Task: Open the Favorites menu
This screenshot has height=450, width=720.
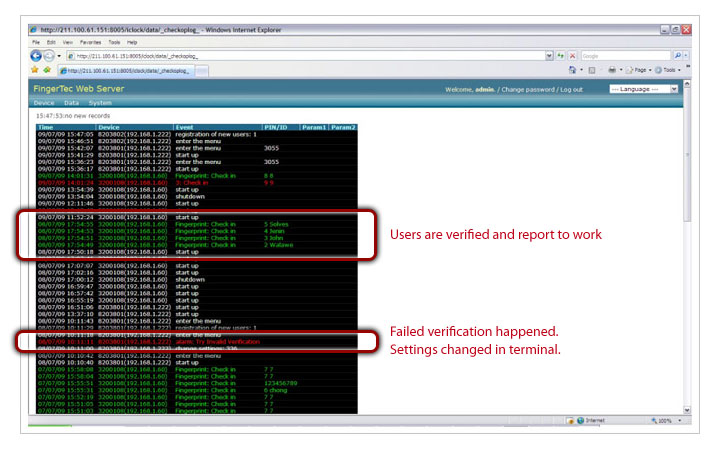Action: pyautogui.click(x=90, y=42)
